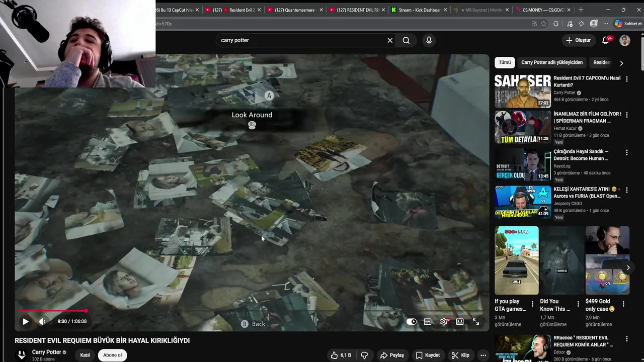Play the video with the play button
Screen dimensions: 644x362
tap(25, 321)
